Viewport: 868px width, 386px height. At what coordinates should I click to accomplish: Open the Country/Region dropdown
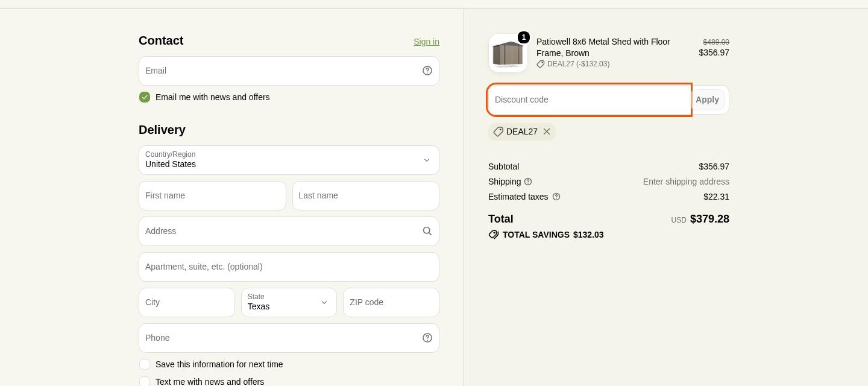(289, 160)
